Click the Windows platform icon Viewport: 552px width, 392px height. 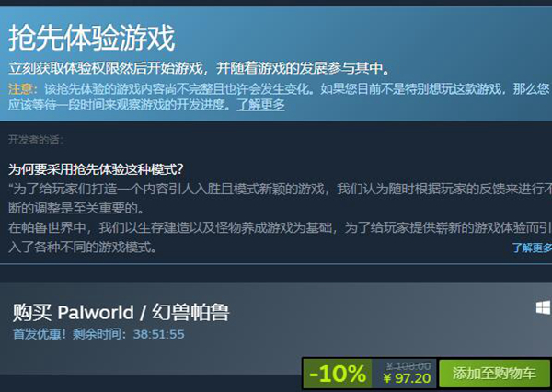tap(544, 308)
